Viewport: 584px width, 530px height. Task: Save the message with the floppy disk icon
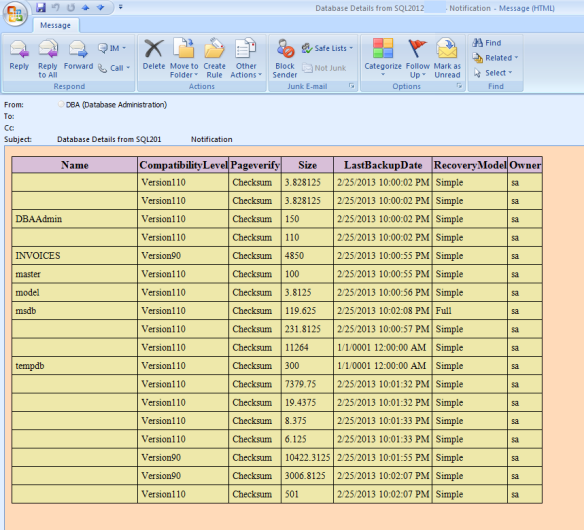41,7
